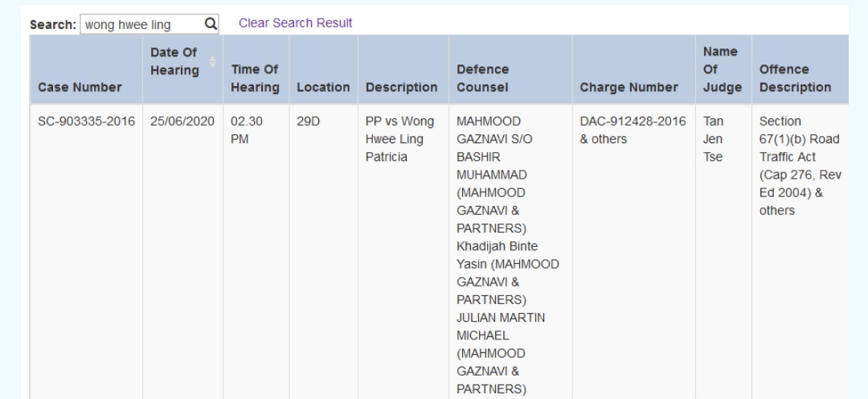
Task: Click the magnifying glass search icon
Action: (x=211, y=24)
